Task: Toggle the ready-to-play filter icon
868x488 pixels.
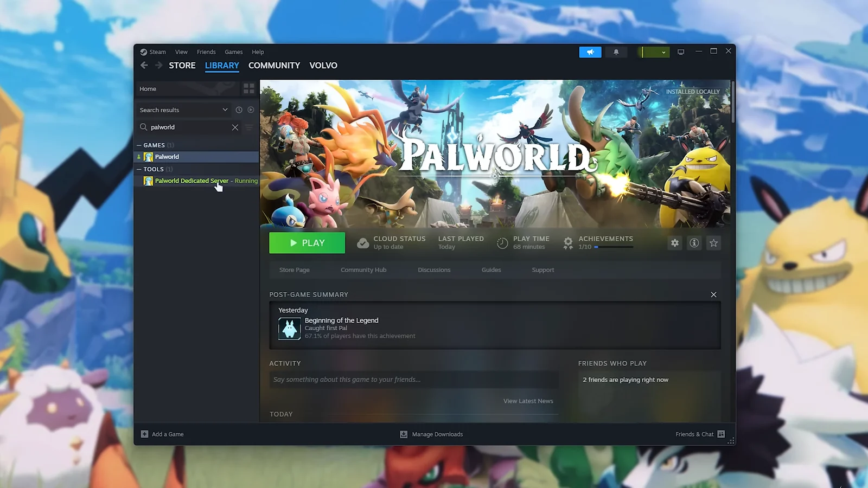Action: [251, 110]
